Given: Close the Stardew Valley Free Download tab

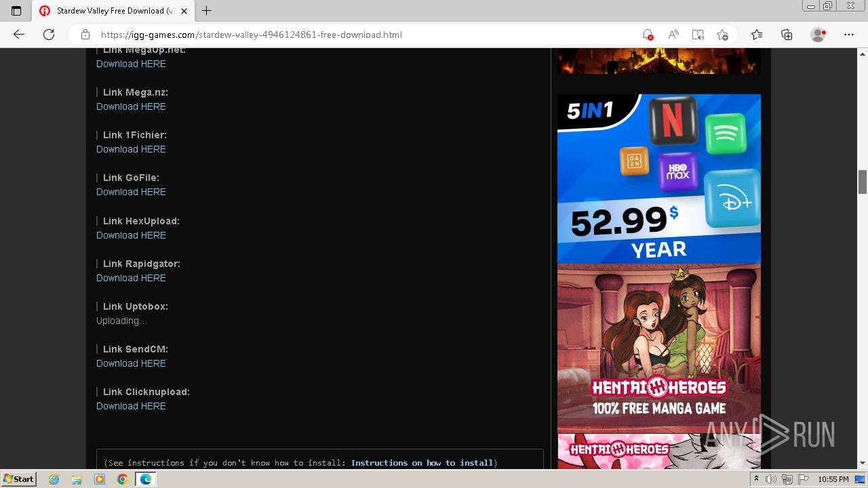Looking at the screenshot, I should 184,11.
